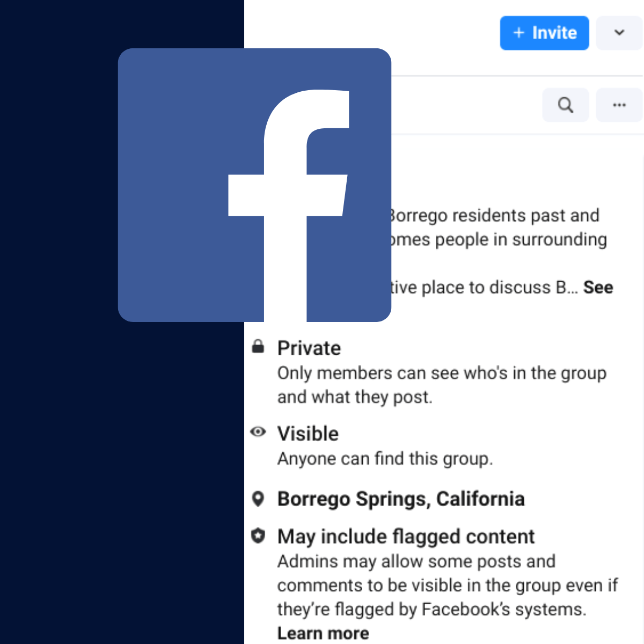644x644 pixels.
Task: Expand the chevron dropdown beside Invite
Action: 619,33
